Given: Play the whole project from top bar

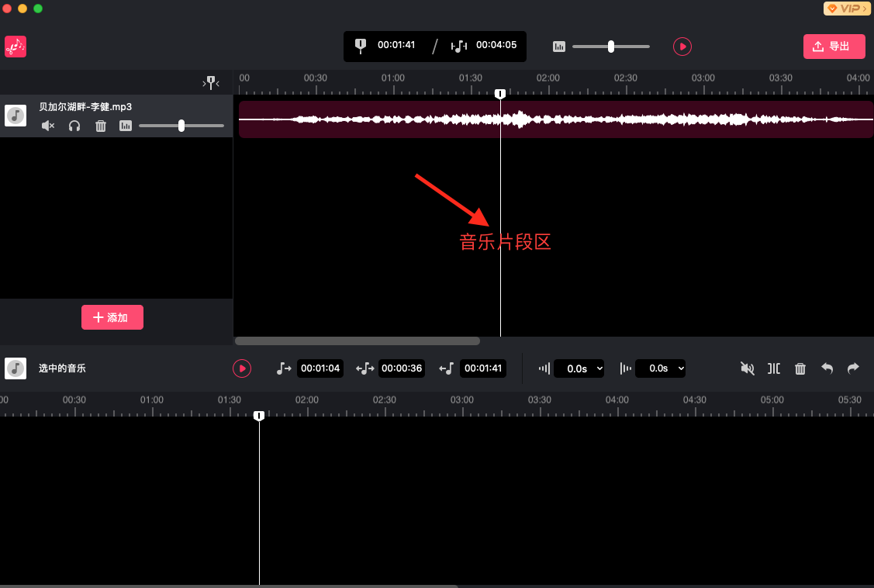Looking at the screenshot, I should (x=682, y=47).
